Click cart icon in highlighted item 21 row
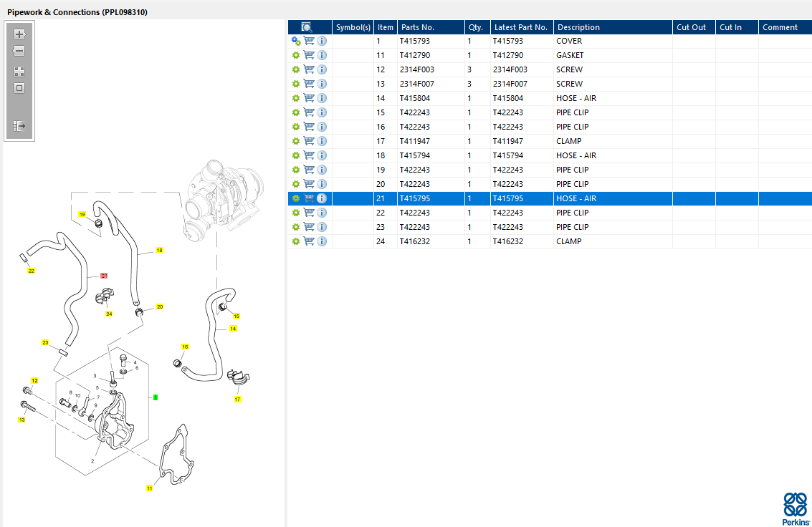 pyautogui.click(x=309, y=198)
